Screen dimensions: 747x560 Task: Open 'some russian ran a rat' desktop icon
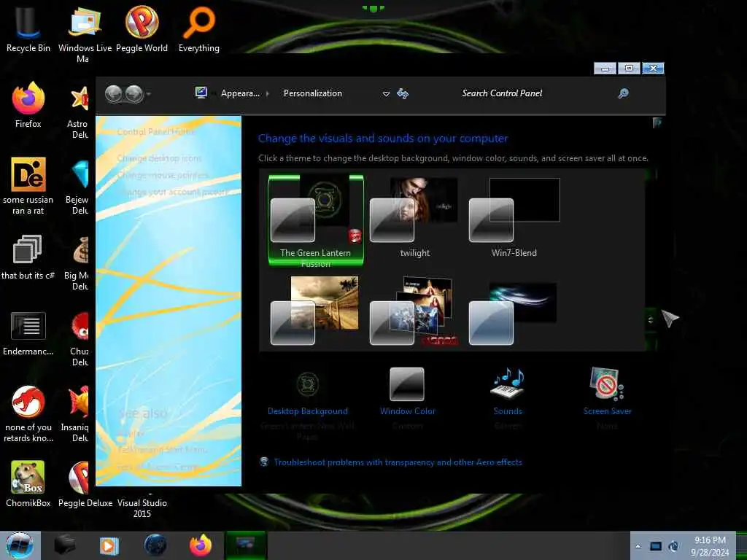(x=28, y=186)
